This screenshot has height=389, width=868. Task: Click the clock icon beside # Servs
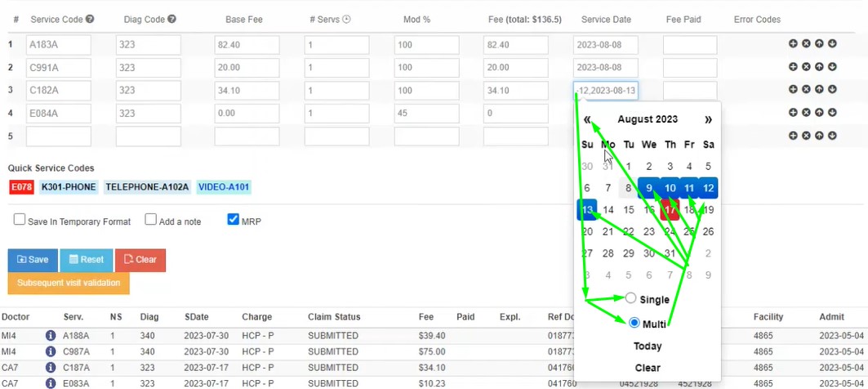tap(346, 19)
